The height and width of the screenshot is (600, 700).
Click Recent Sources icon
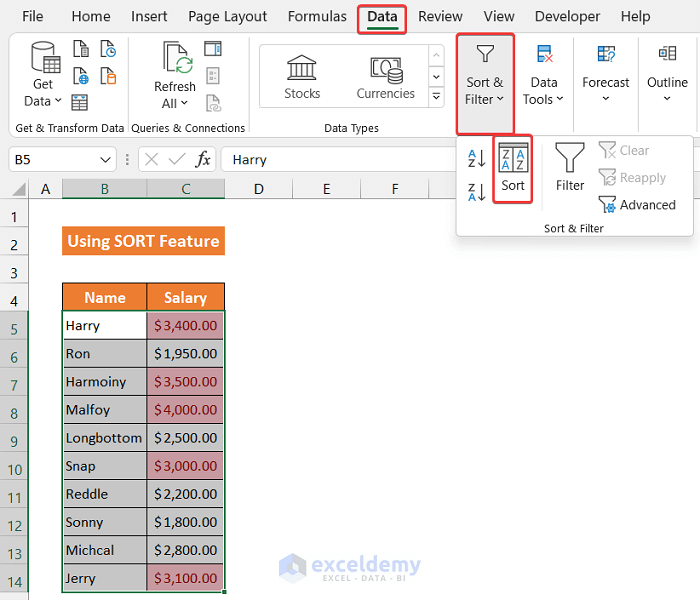(x=108, y=48)
